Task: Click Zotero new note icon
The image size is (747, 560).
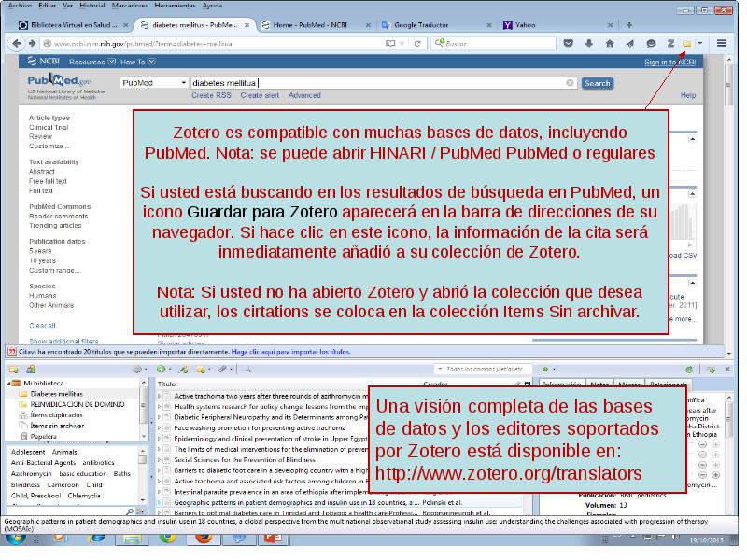Action: 202,370
